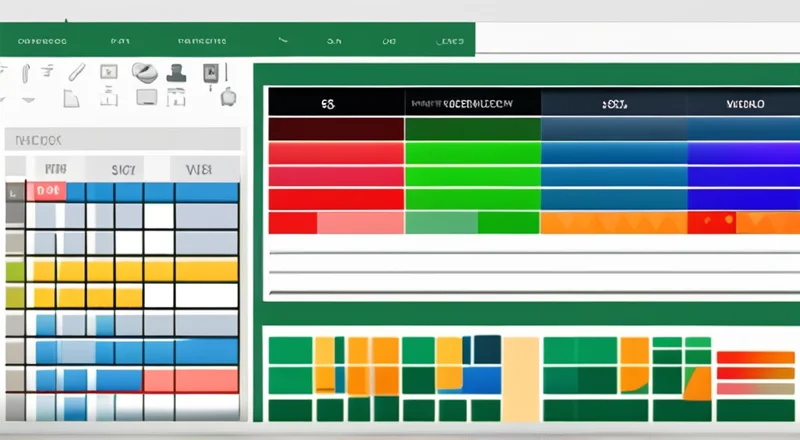Click the dark portrait card icon
This screenshot has height=440, width=800.
(211, 73)
